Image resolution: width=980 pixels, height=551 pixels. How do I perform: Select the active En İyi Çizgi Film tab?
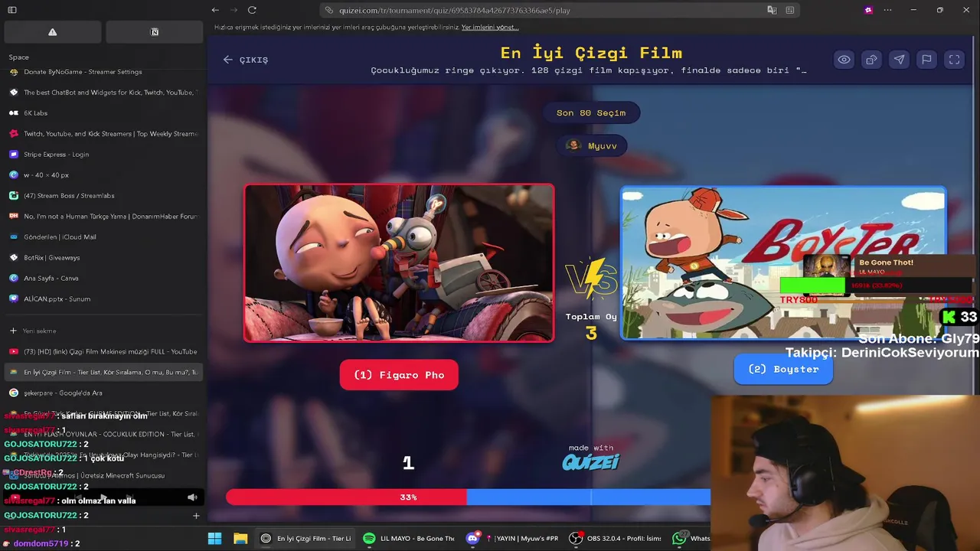[103, 373]
